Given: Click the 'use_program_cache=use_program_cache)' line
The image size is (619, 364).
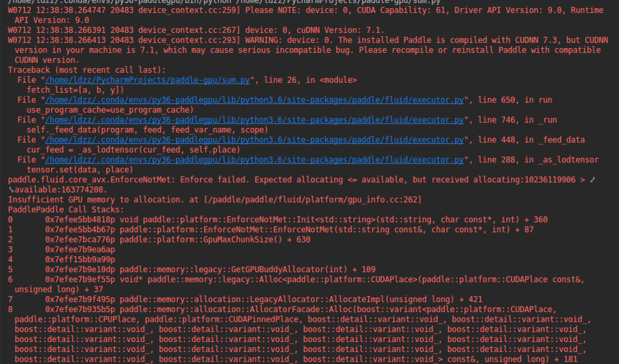Looking at the screenshot, I should [x=110, y=110].
